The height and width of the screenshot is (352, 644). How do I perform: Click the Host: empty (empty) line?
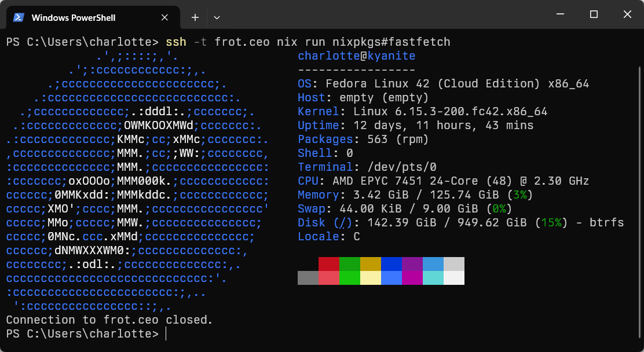point(363,98)
